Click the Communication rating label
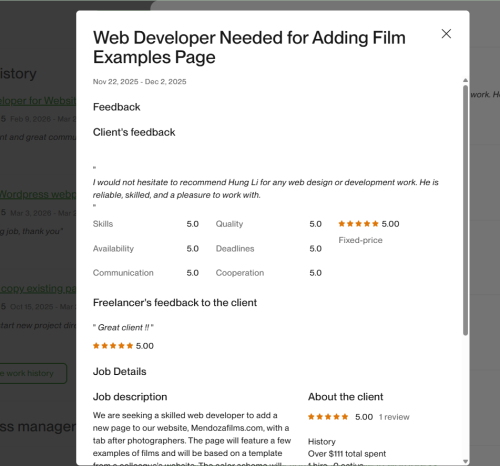Screen dimensions: 500x466 pyautogui.click(x=123, y=273)
